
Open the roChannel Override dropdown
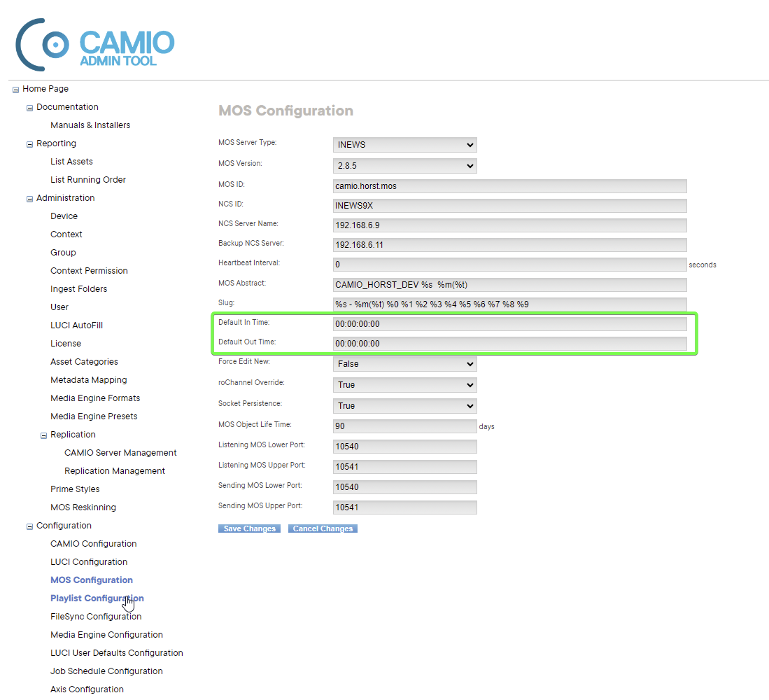coord(404,385)
